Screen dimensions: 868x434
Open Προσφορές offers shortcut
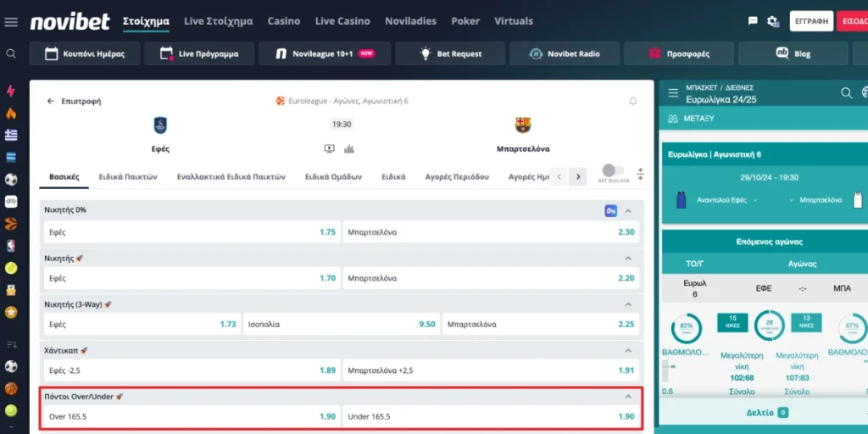pos(679,53)
